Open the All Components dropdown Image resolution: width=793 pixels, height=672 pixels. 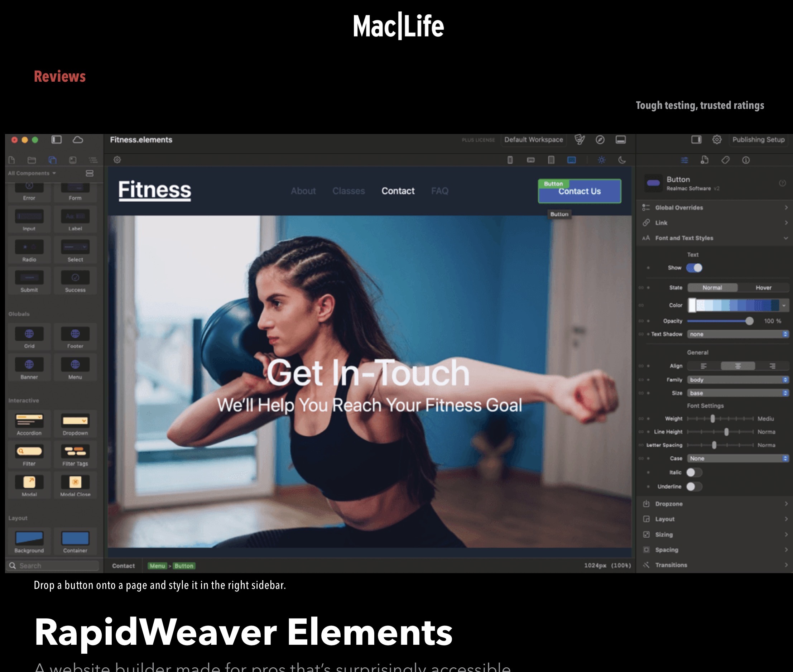[x=32, y=173]
